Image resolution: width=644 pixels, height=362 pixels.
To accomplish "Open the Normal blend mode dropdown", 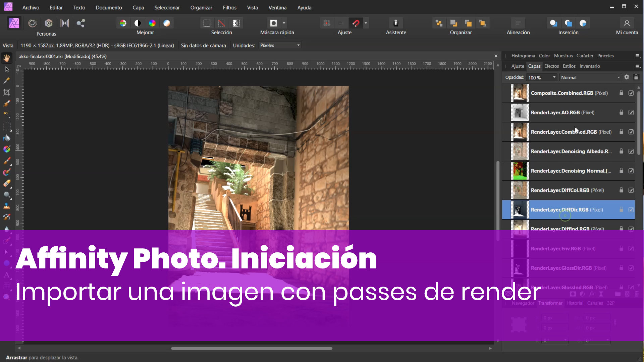I will point(590,77).
